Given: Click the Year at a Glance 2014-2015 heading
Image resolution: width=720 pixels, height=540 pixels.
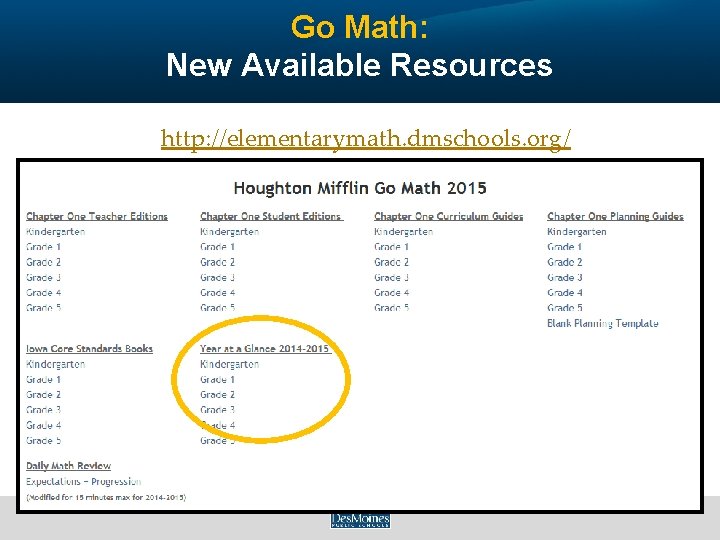Looking at the screenshot, I should (265, 349).
